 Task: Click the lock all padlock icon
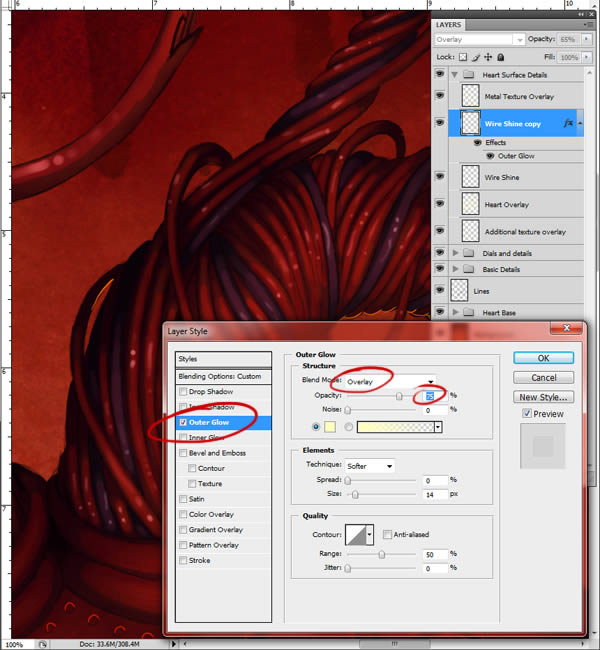pos(500,57)
